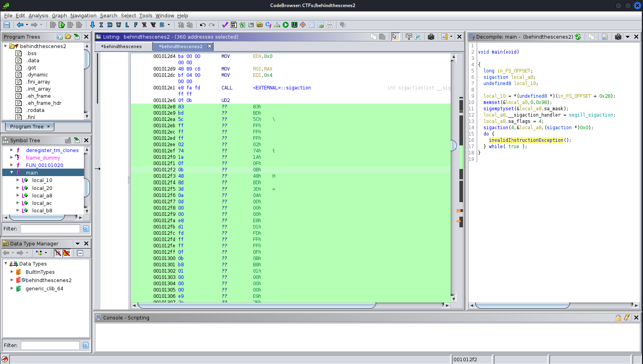Expand the deregister_tm_clones symbol
The image size is (643, 364).
point(11,150)
